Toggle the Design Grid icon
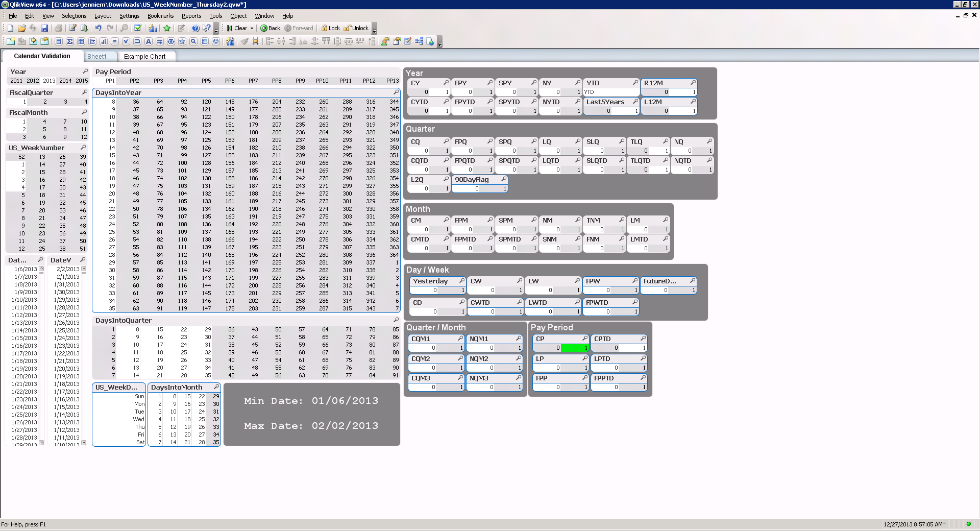The height and width of the screenshot is (531, 980). (256, 42)
